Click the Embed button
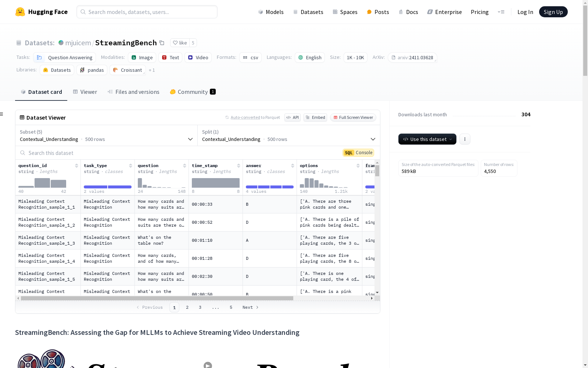The image size is (588, 368). 315,117
